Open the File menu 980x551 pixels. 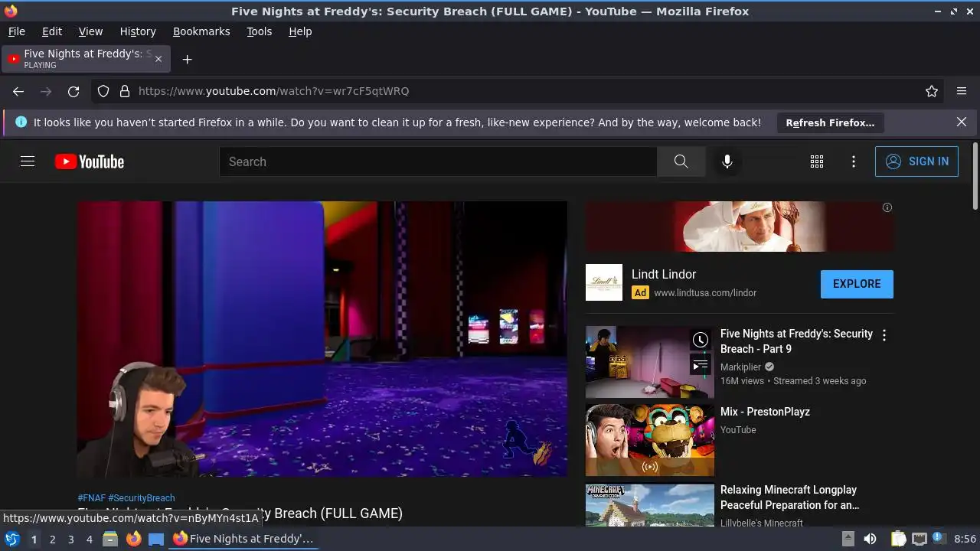(17, 31)
